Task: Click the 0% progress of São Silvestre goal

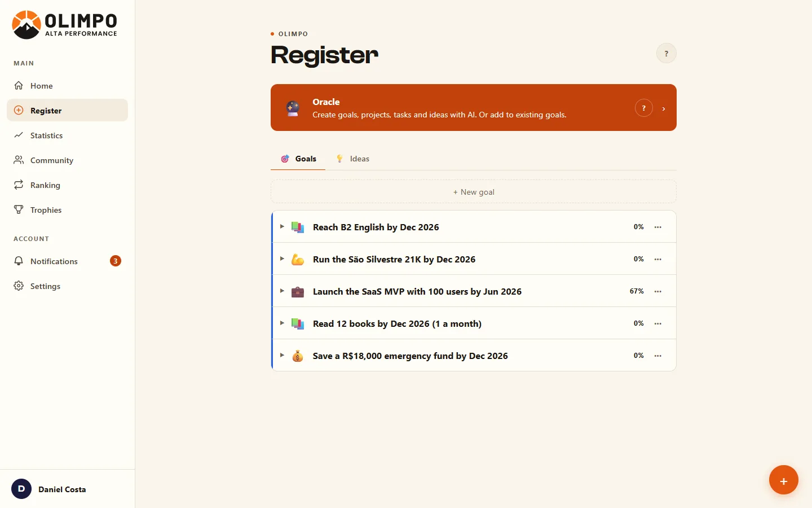Action: pyautogui.click(x=638, y=259)
